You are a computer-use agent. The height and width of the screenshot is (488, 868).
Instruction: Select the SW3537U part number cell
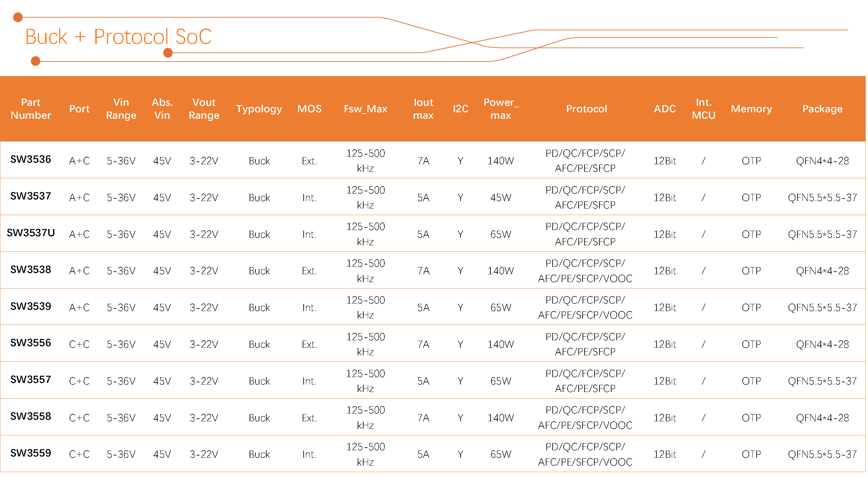pos(31,233)
